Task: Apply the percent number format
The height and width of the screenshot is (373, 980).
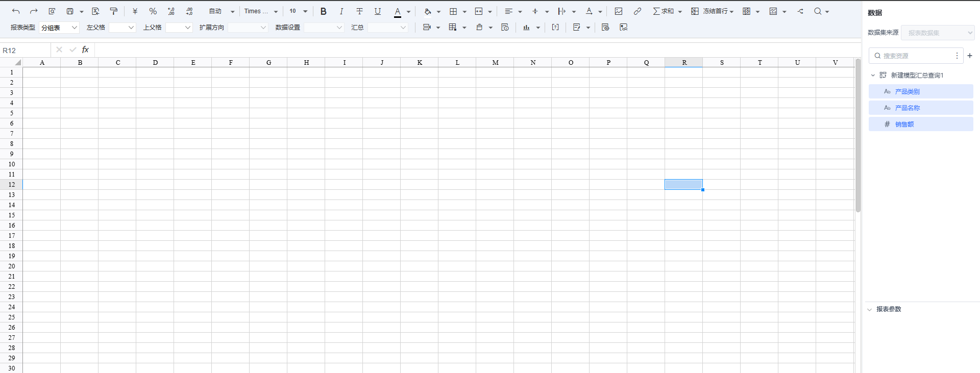Action: (153, 11)
